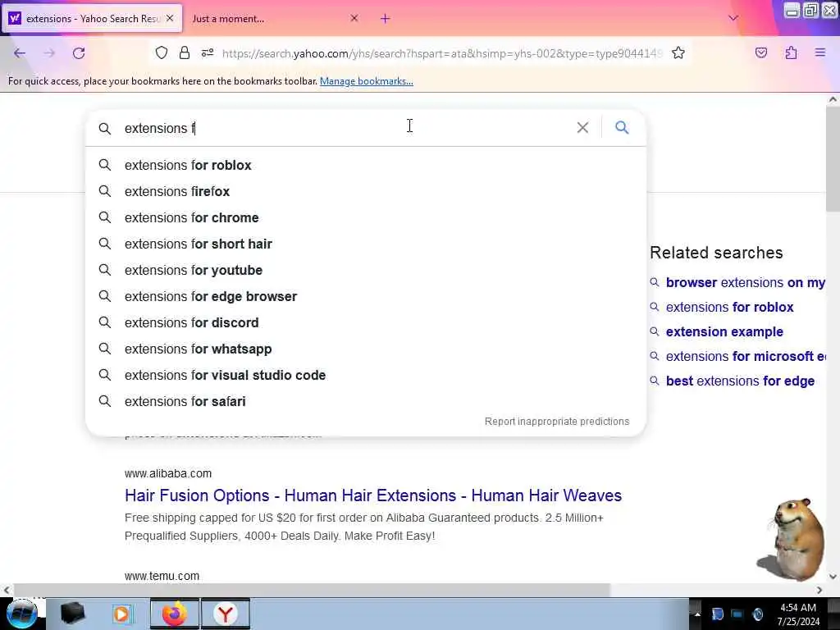Click the site security padlock icon
840x630 pixels.
point(185,52)
